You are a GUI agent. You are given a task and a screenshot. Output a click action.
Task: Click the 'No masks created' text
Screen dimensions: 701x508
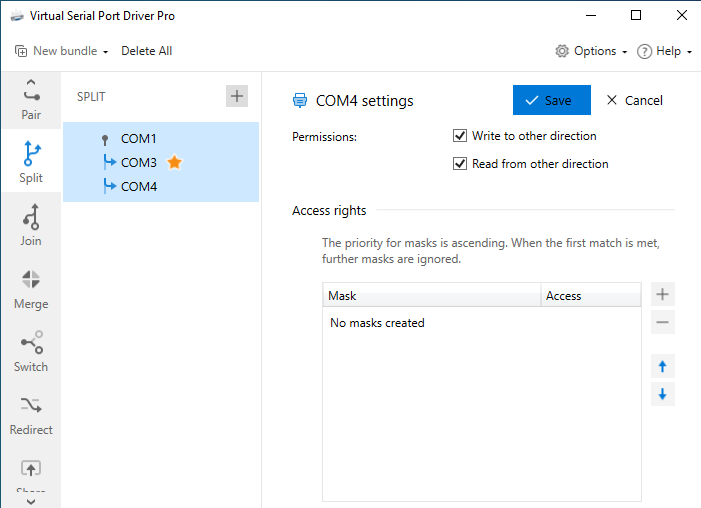click(x=377, y=323)
